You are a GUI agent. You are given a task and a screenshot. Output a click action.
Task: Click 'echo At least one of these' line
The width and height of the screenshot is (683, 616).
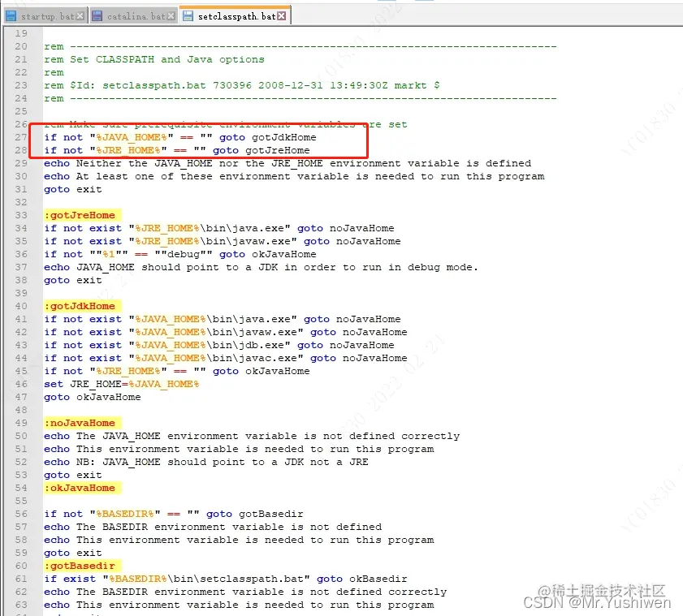(294, 176)
